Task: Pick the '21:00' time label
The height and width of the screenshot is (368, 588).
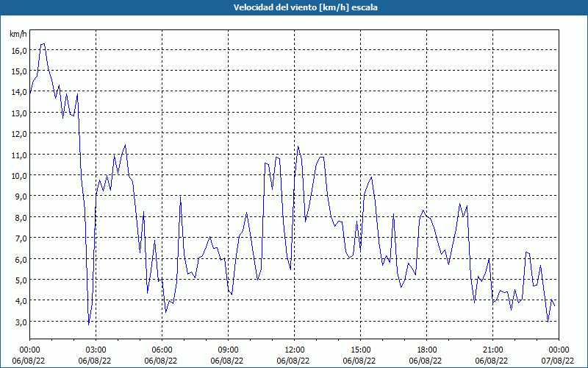Action: coord(492,350)
